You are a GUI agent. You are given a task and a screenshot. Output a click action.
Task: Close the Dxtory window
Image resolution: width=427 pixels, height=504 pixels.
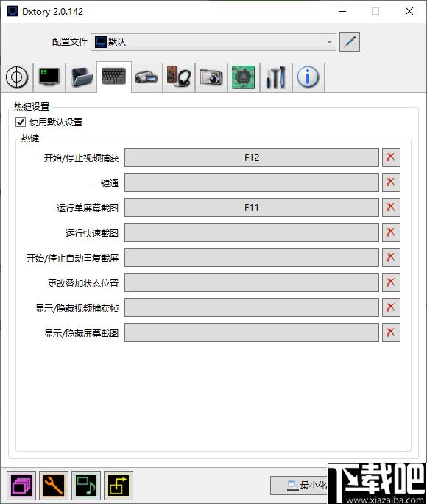click(409, 11)
